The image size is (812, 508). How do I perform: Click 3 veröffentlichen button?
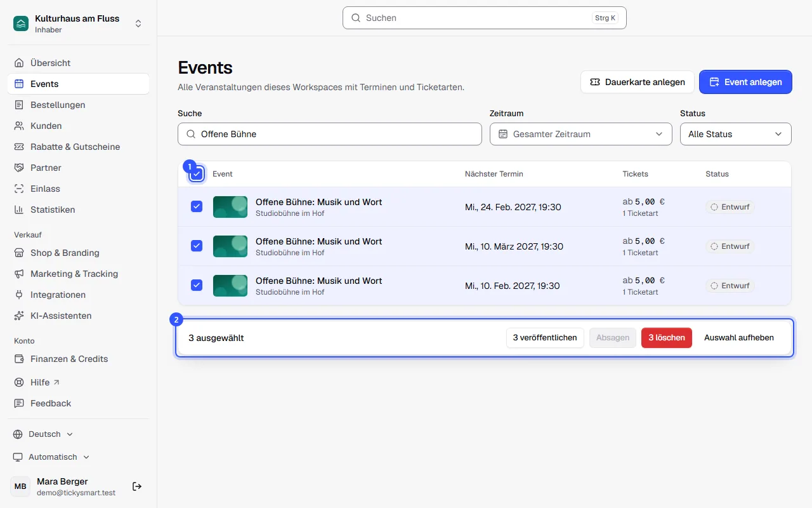tap(545, 338)
